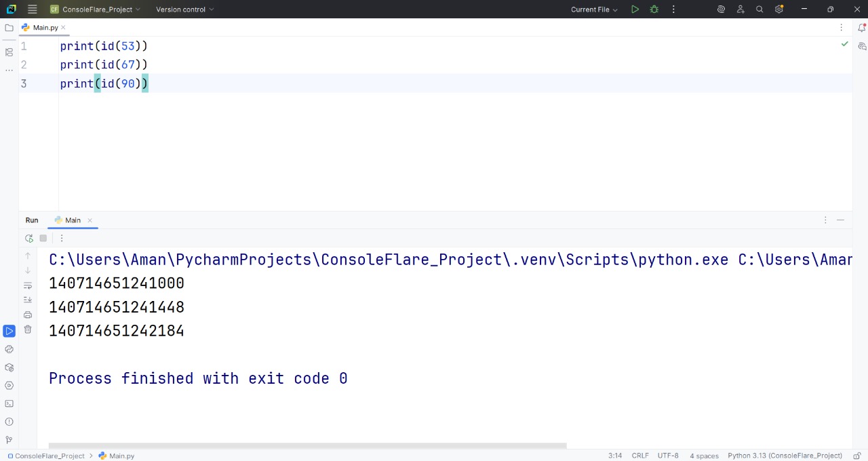Select the Main.py editor tab
This screenshot has width=868, height=461.
pyautogui.click(x=45, y=28)
